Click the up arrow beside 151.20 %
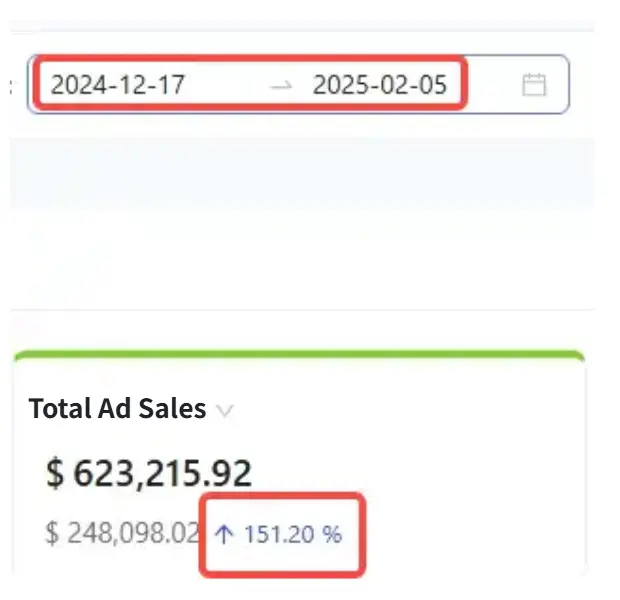 (225, 534)
